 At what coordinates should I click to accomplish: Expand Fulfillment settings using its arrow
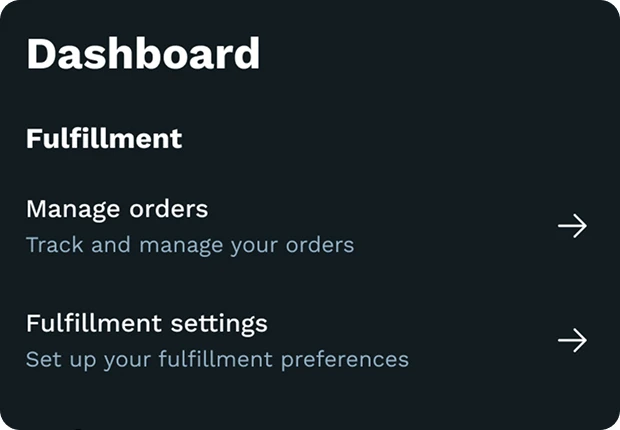point(572,341)
